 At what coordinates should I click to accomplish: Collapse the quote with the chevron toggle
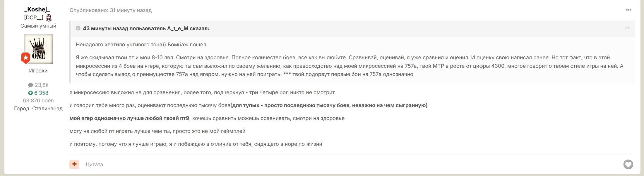coord(78,28)
